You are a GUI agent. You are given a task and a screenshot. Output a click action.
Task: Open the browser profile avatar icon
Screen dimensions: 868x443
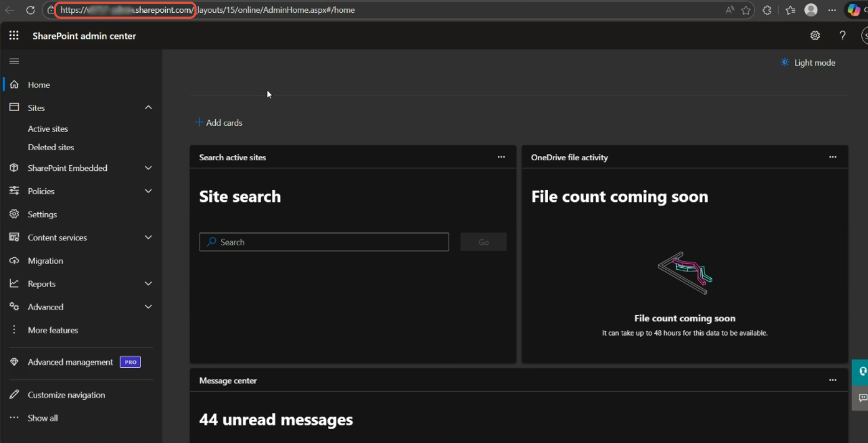pyautogui.click(x=811, y=10)
